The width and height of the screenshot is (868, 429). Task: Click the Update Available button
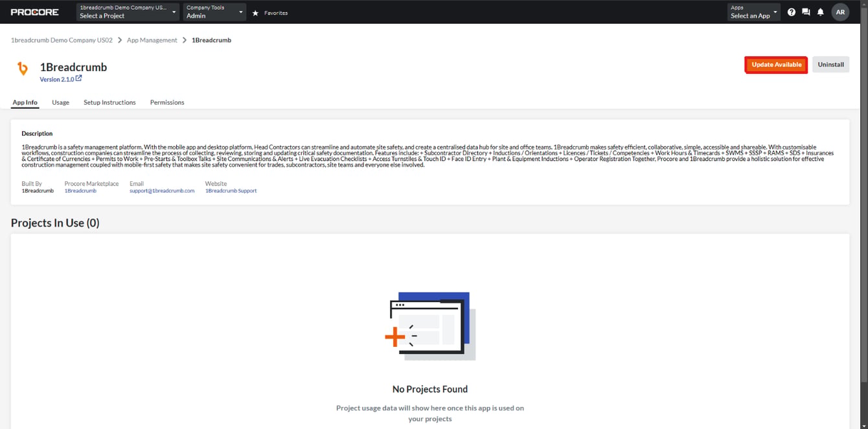[776, 65]
